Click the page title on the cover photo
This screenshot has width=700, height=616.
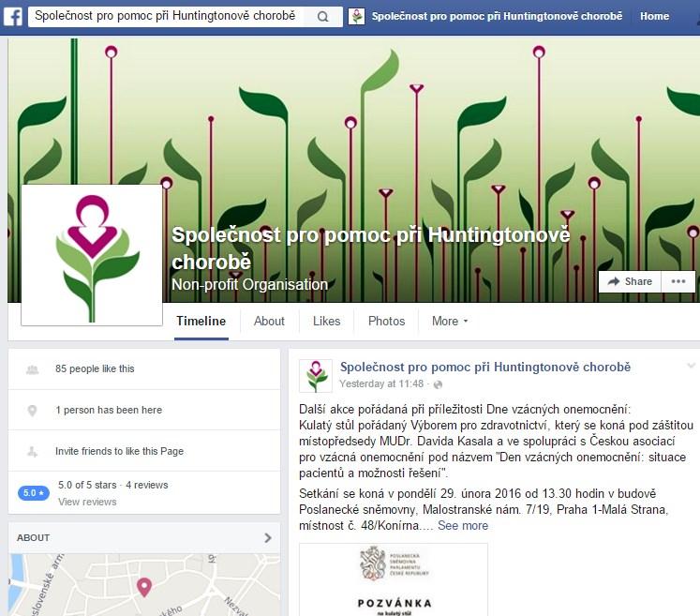click(x=370, y=248)
